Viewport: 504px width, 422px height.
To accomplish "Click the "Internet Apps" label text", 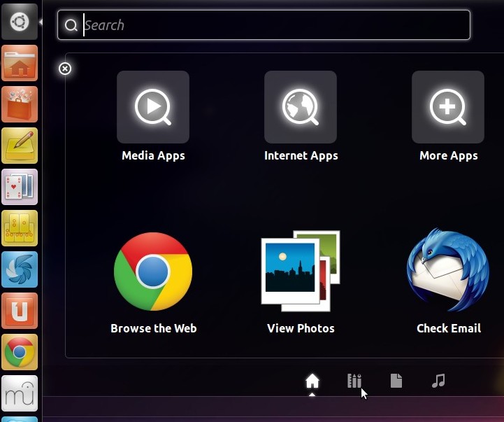I will coord(301,156).
